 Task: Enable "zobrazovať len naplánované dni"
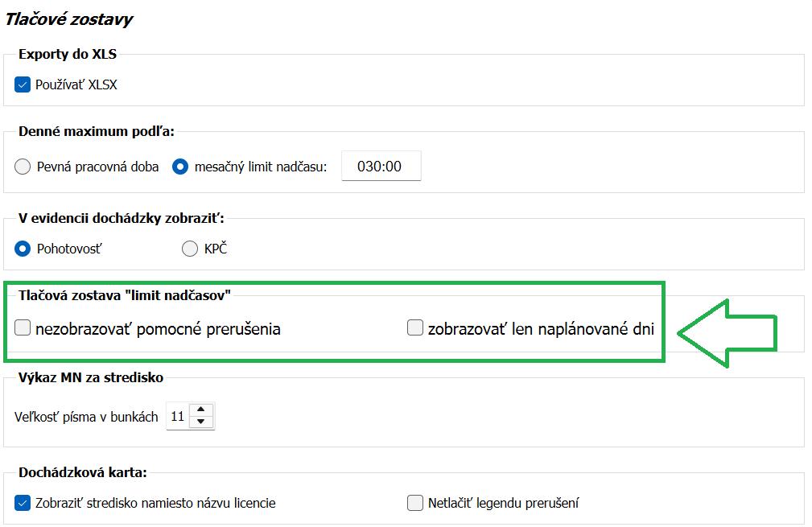415,327
